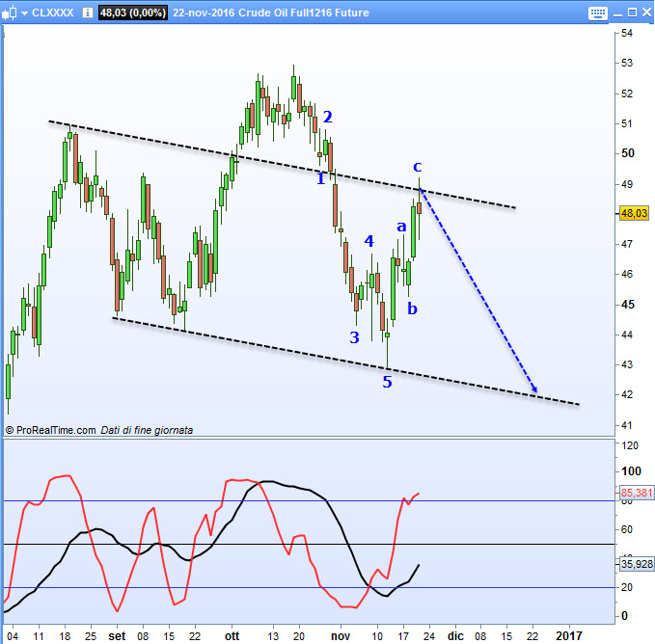Click the red 85,381 indicator value label

coord(637,493)
